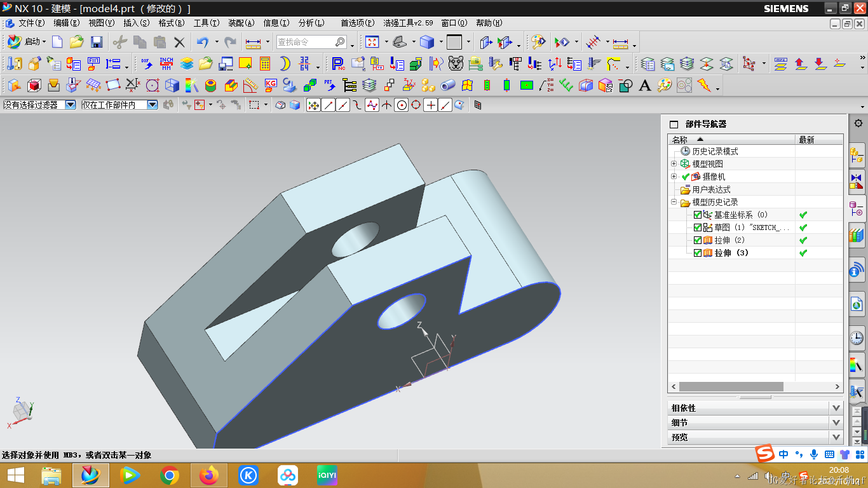Toggle the 基准坐标系 (0) checkbox
Screen dimensions: 868x488
pos(698,215)
